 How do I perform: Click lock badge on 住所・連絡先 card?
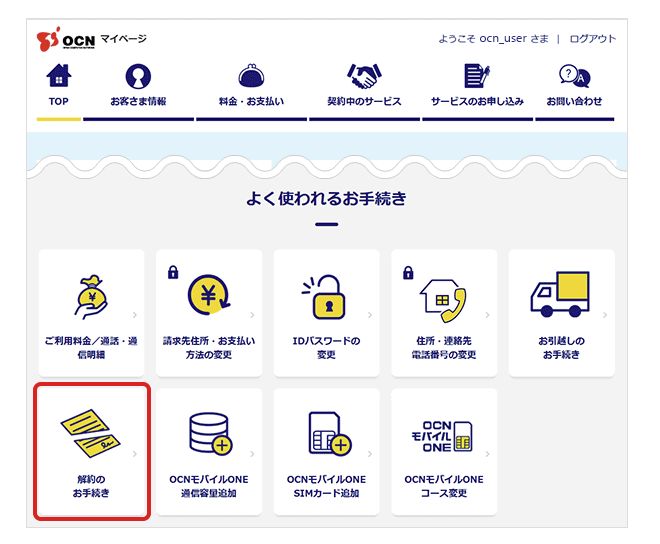tap(408, 272)
